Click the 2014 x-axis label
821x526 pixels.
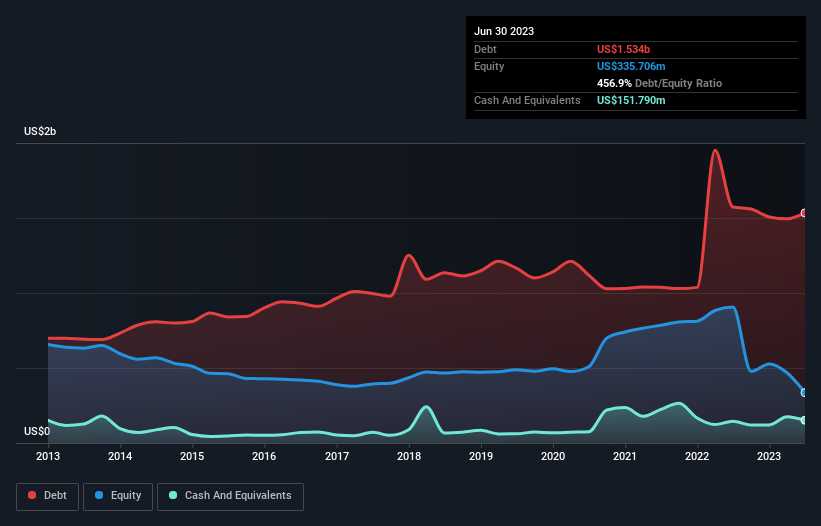[x=120, y=456]
